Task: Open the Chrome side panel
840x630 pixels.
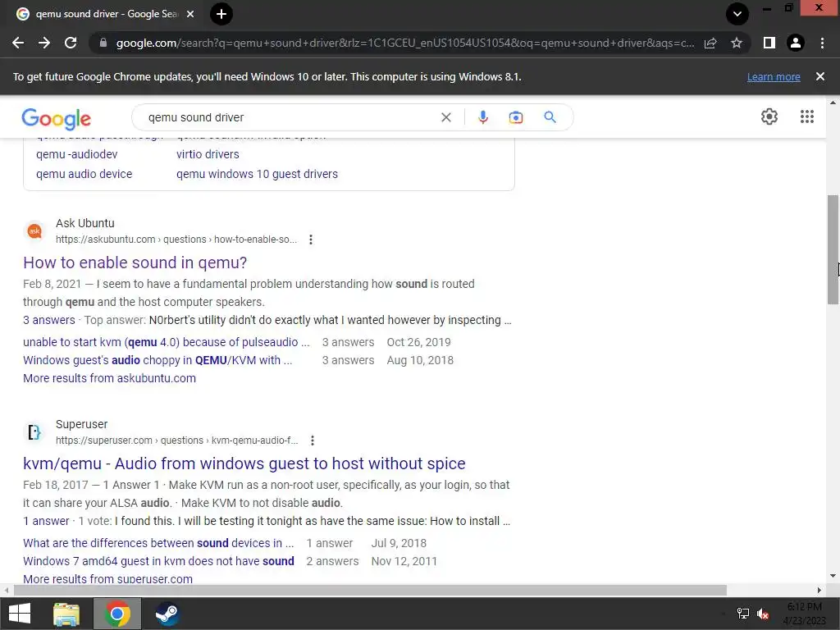Action: [x=769, y=43]
